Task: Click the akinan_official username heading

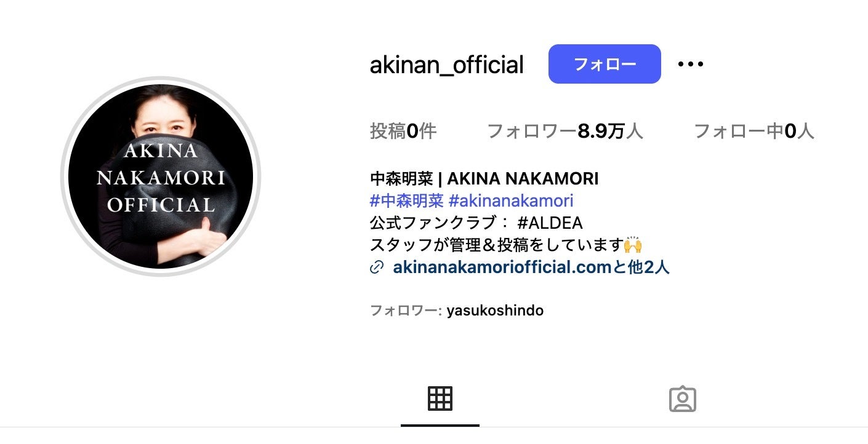Action: click(446, 65)
